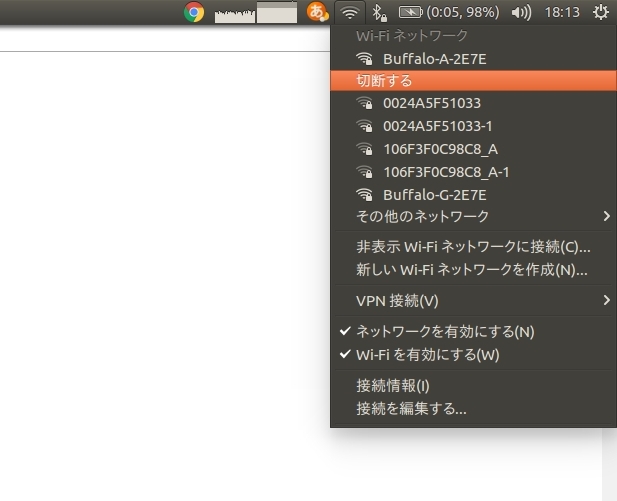Connect to network 0024A5F51033-1

pyautogui.click(x=473, y=126)
